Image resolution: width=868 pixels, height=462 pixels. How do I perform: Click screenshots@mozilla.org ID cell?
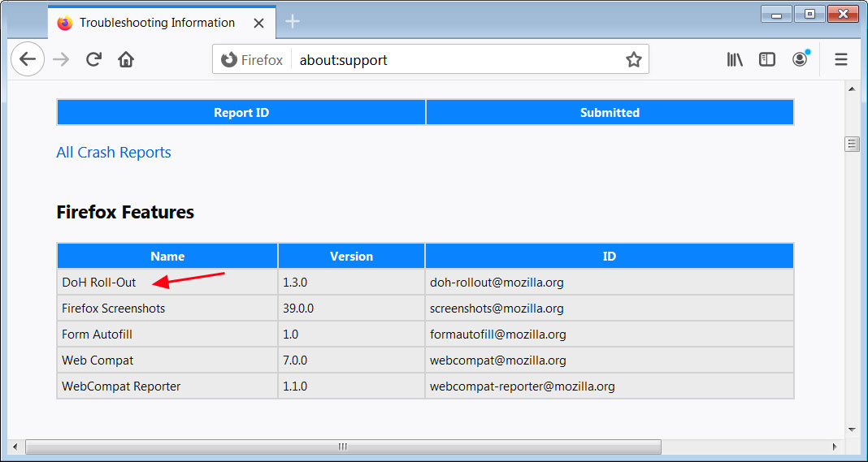click(610, 309)
